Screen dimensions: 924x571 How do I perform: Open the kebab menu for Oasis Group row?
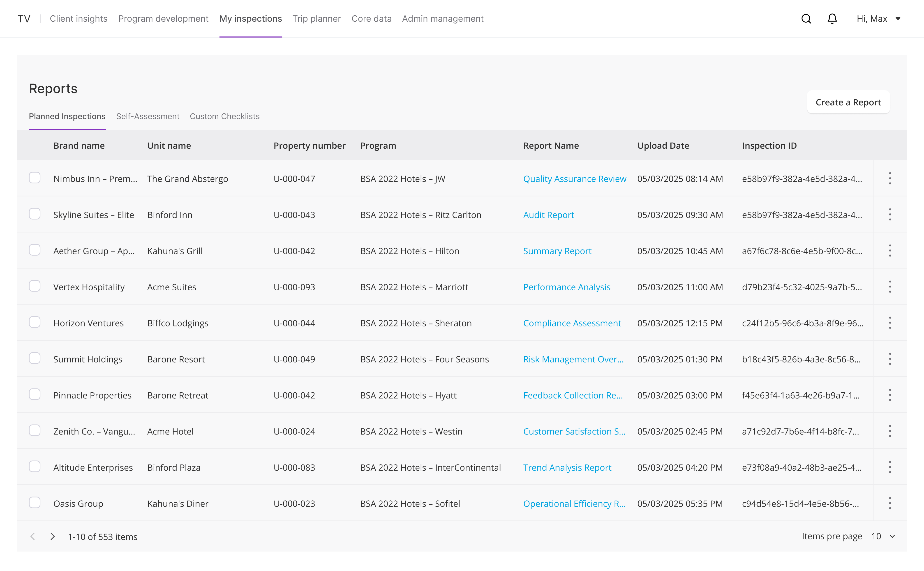point(890,503)
